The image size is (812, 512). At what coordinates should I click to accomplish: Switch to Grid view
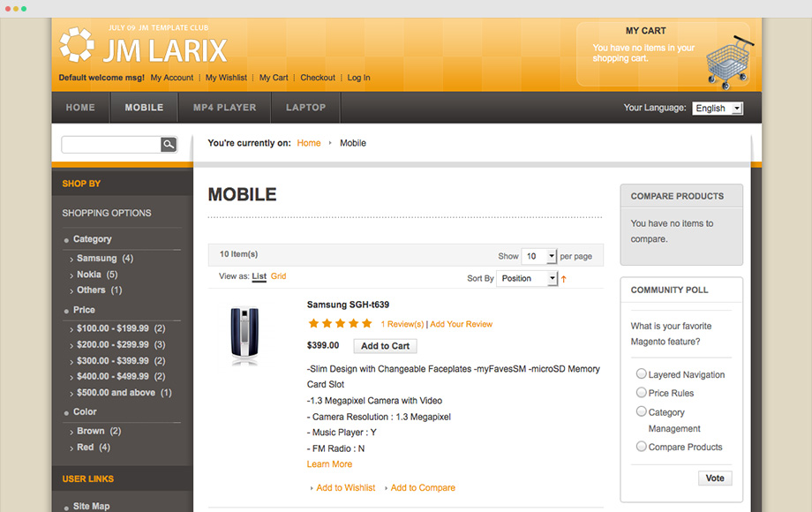click(278, 276)
